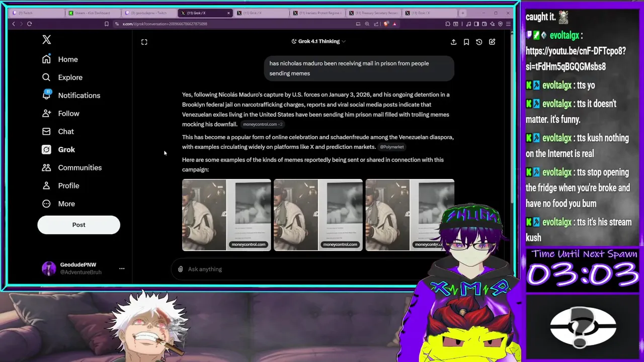Click the bookmark conversation icon
The height and width of the screenshot is (362, 644).
[x=466, y=42]
